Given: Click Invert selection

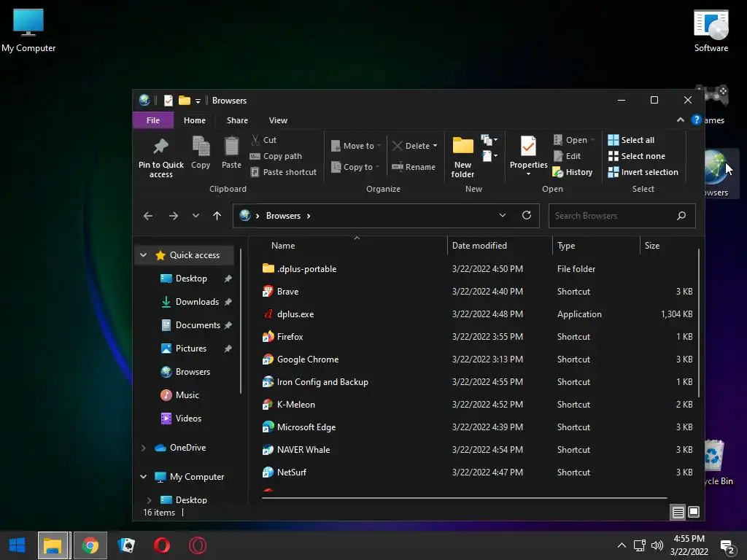Looking at the screenshot, I should coord(643,172).
